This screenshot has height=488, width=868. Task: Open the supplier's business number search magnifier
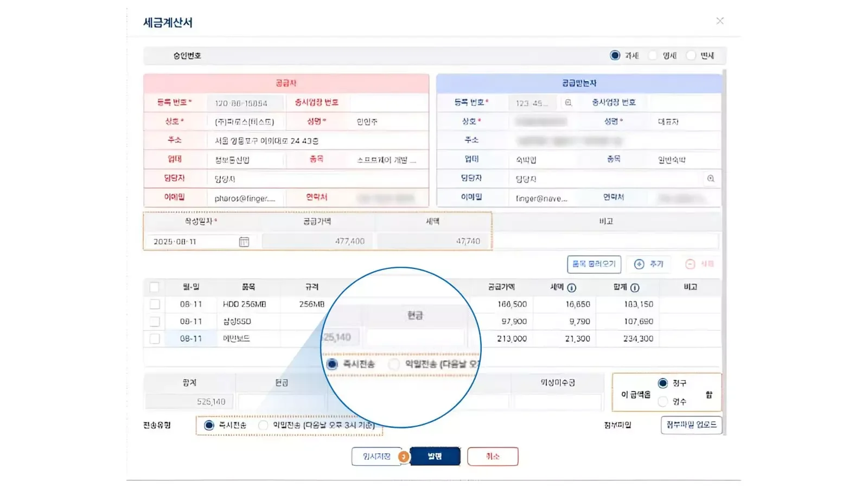click(x=567, y=102)
